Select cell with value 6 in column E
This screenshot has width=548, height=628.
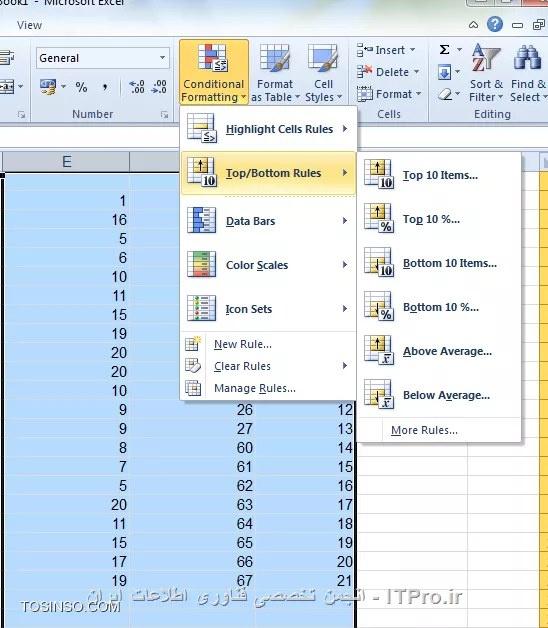click(x=66, y=258)
